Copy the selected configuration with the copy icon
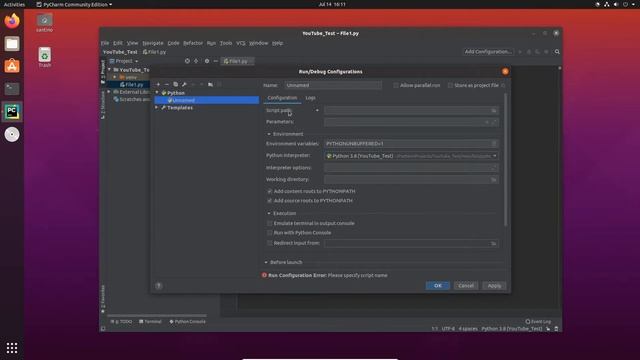 pyautogui.click(x=176, y=84)
